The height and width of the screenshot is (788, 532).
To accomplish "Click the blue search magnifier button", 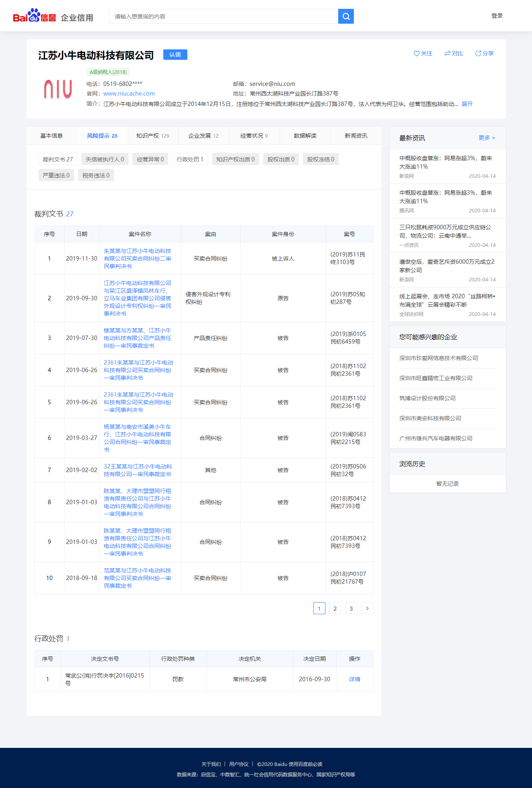I will coord(345,16).
